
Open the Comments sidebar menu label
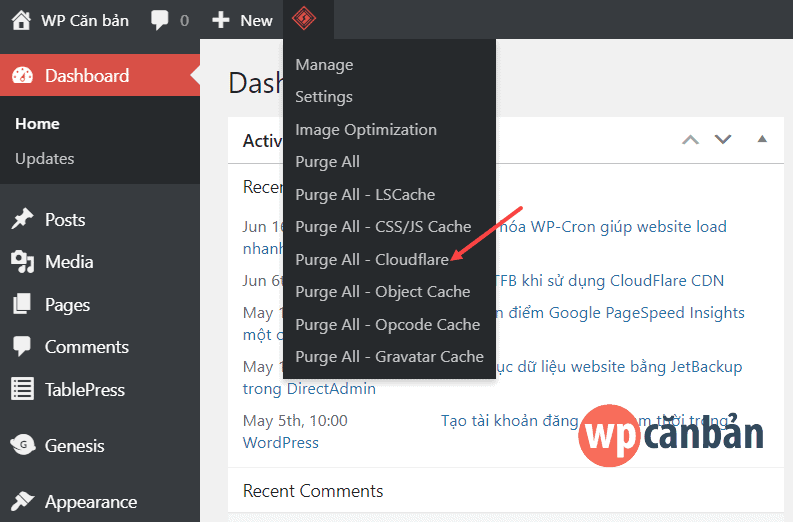(x=86, y=346)
